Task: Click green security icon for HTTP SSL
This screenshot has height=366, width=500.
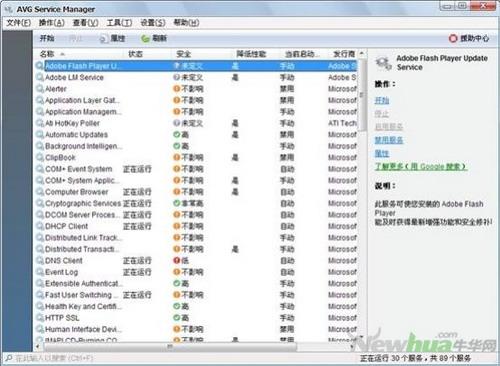Action: 177,318
